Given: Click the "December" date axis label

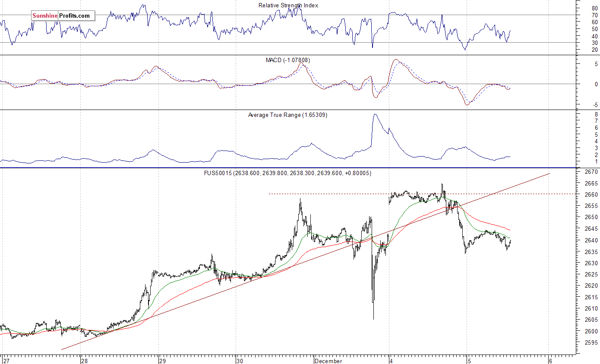Looking at the screenshot, I should [329, 361].
